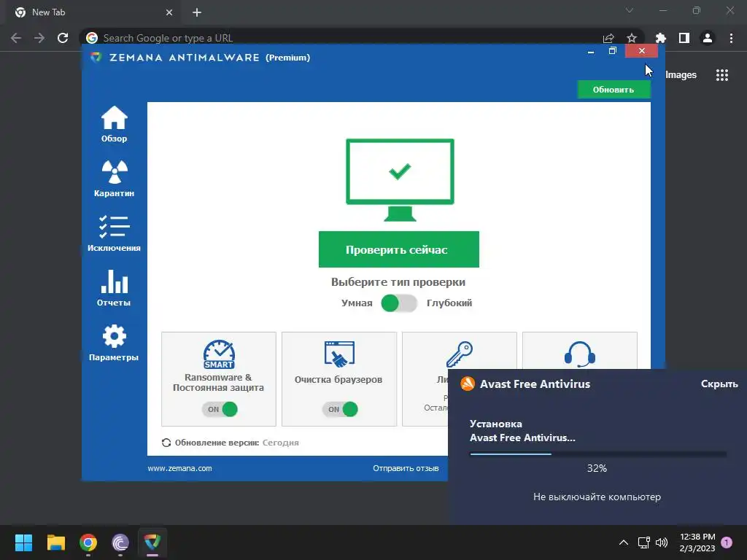Click Zemana icon in taskbar
Image resolution: width=747 pixels, height=560 pixels.
point(152,542)
